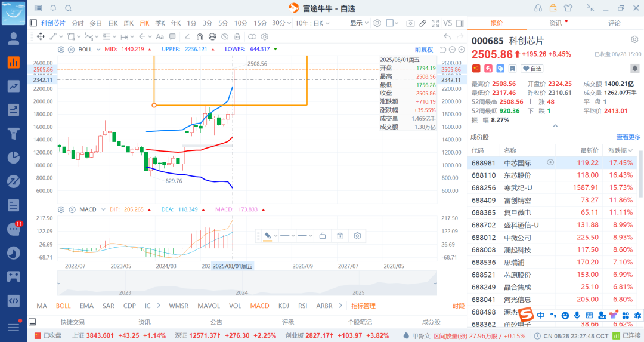The width and height of the screenshot is (644, 342).
Task: Toggle the eye icon on 中芯国际 row
Action: point(550,162)
